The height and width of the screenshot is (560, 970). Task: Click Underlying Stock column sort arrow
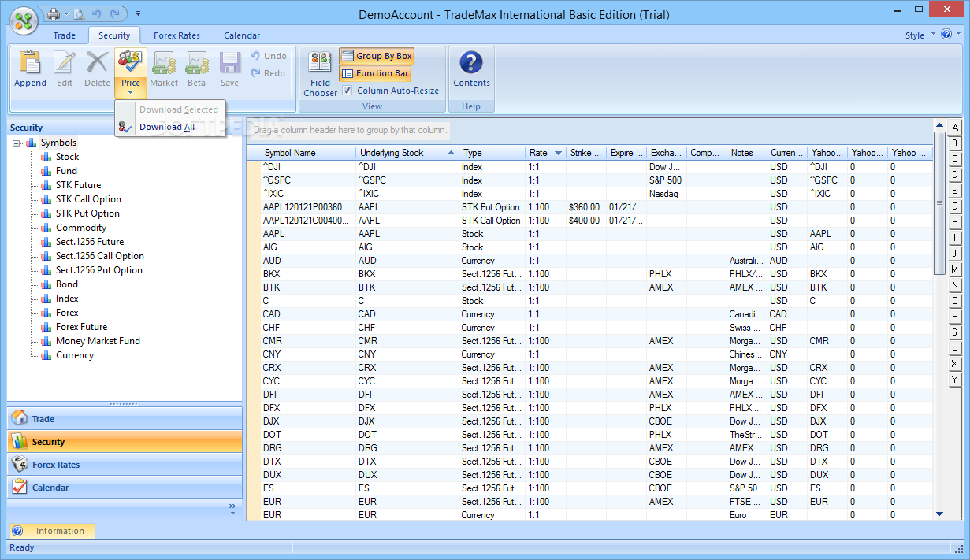pos(451,153)
